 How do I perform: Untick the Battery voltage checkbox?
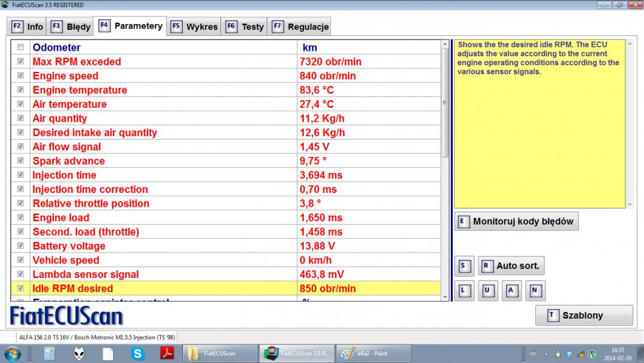21,246
